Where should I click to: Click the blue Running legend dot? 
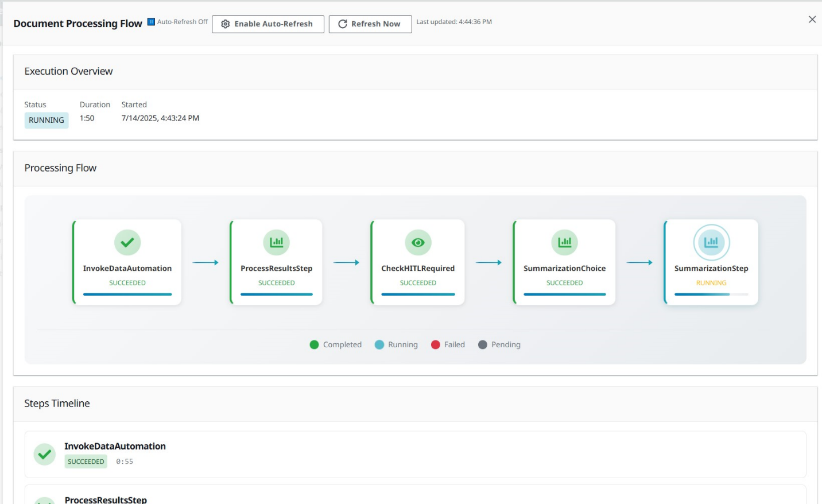tap(379, 344)
